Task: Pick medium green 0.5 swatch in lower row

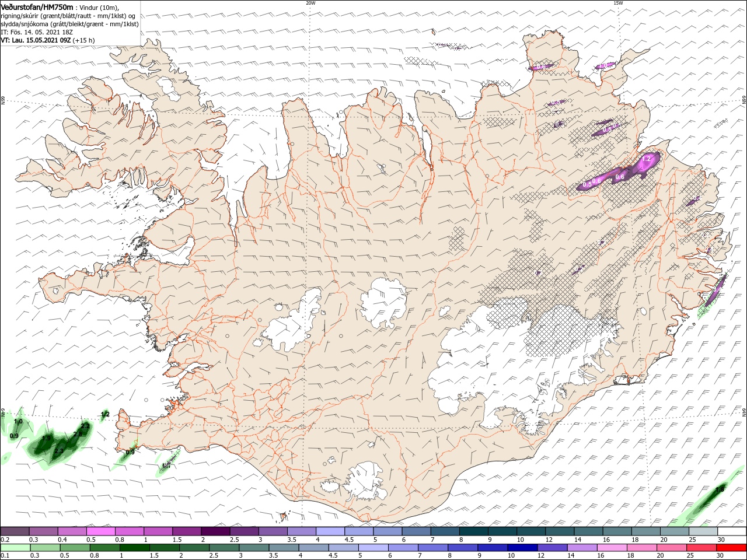Action: tap(75, 548)
